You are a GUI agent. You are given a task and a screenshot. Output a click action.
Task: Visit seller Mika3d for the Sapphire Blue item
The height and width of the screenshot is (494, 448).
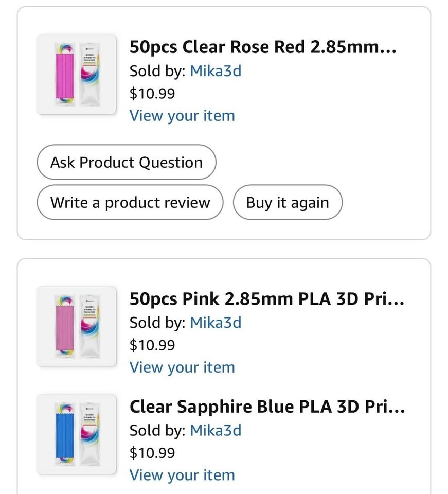pyautogui.click(x=216, y=430)
